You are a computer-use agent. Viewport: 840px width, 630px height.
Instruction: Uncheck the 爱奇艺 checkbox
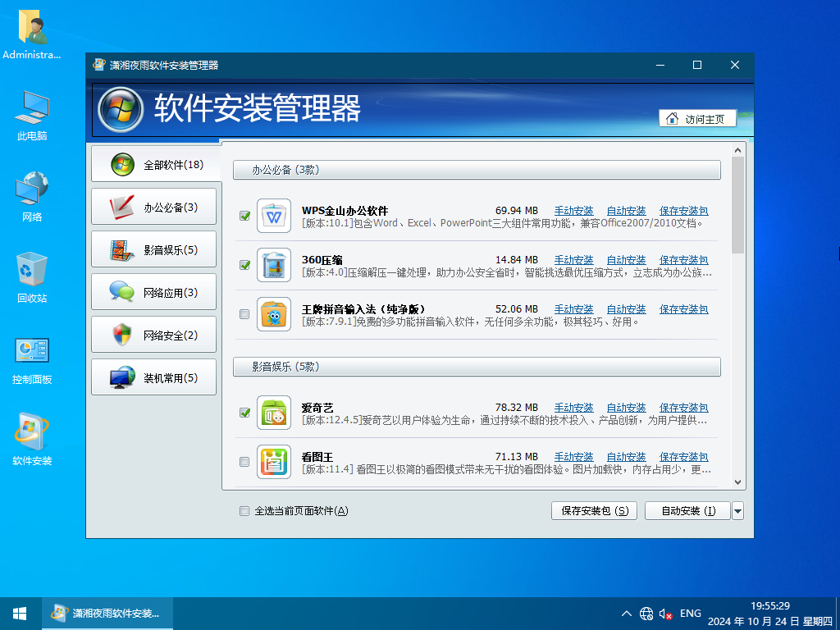pos(244,413)
